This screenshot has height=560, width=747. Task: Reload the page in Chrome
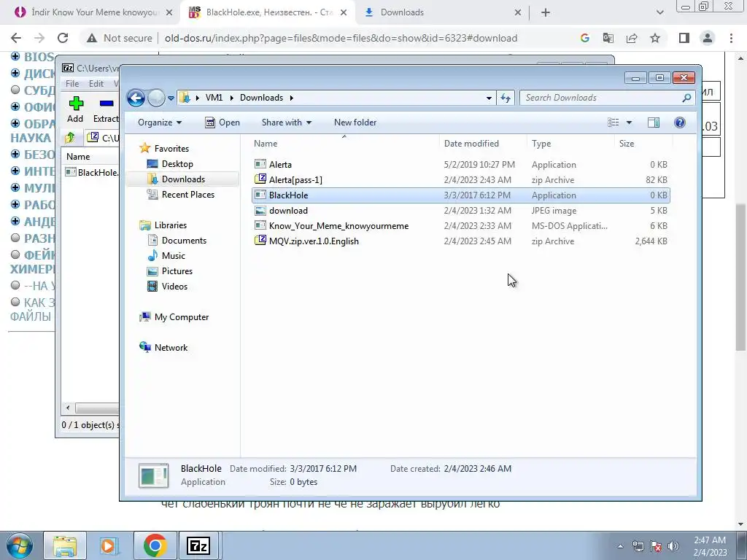[x=63, y=38]
